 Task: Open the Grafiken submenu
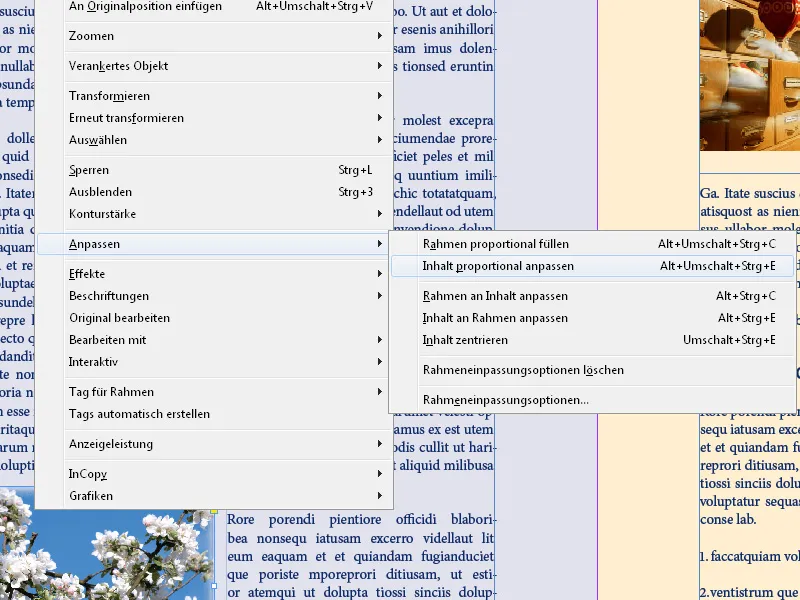pos(214,496)
